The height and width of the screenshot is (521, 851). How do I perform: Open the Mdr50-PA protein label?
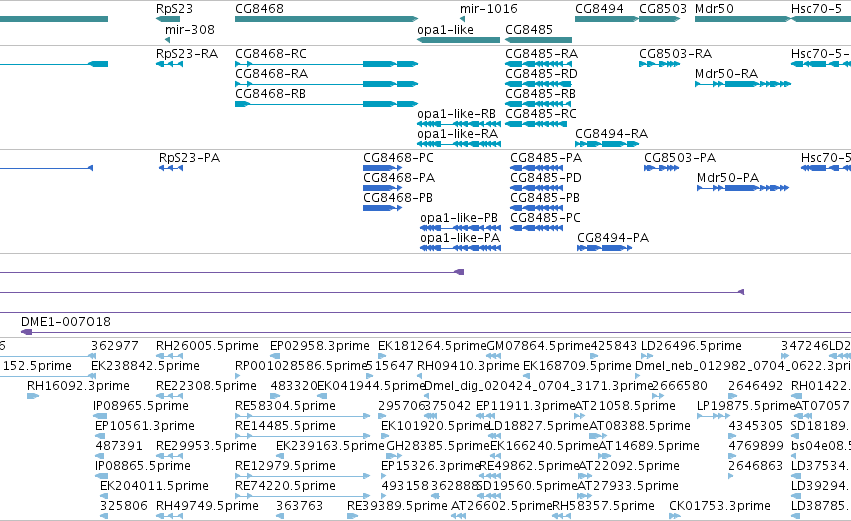[728, 178]
